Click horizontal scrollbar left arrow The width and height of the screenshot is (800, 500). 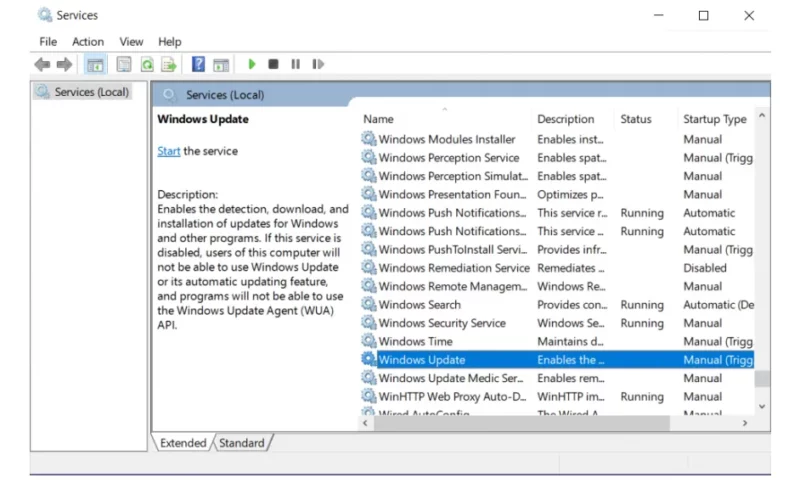click(x=365, y=423)
